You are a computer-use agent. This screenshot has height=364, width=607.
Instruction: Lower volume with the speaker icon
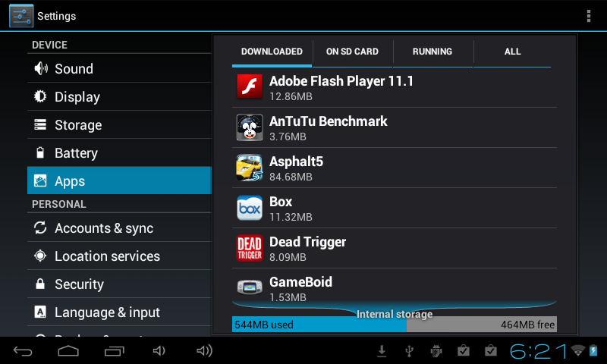[x=159, y=351]
